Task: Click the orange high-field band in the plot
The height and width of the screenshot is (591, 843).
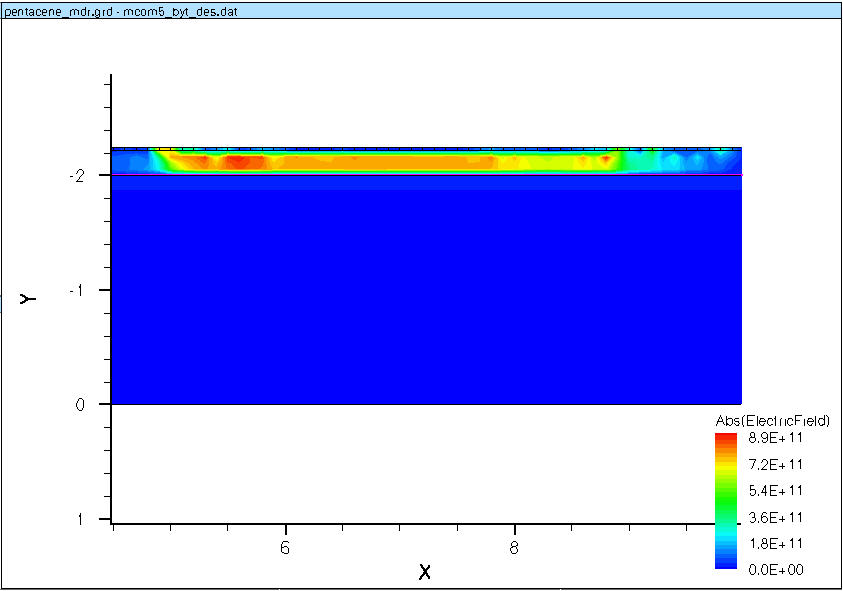Action: [400, 160]
